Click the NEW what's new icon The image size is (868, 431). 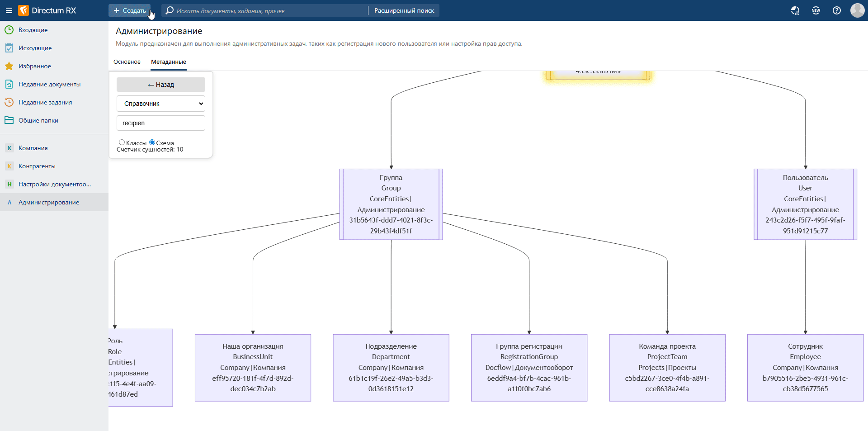[816, 10]
